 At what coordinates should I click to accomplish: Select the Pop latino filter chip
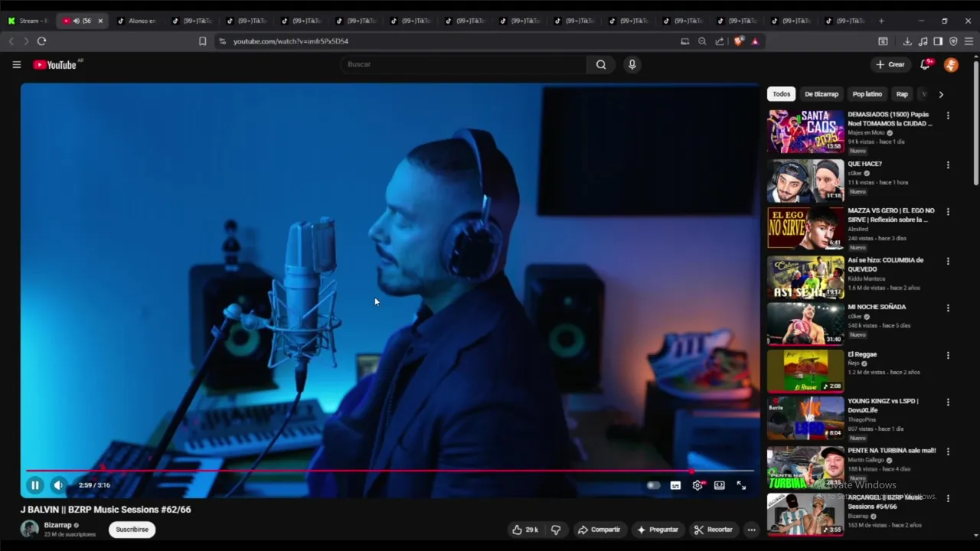(x=867, y=94)
